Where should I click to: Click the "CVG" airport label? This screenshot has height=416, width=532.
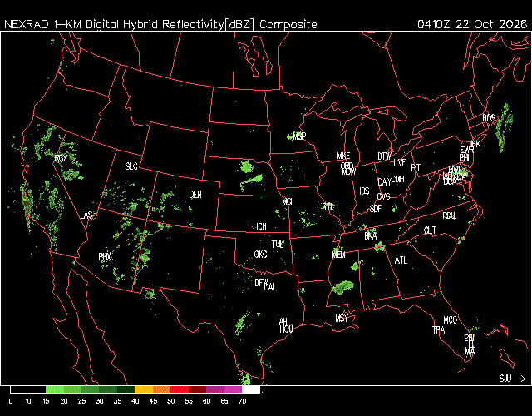click(x=383, y=196)
